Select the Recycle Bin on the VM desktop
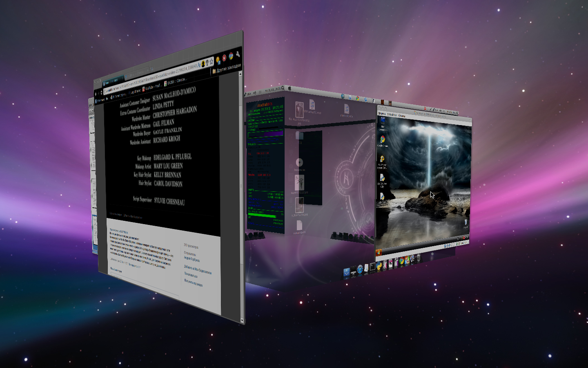Image resolution: width=588 pixels, height=368 pixels. 465,223
